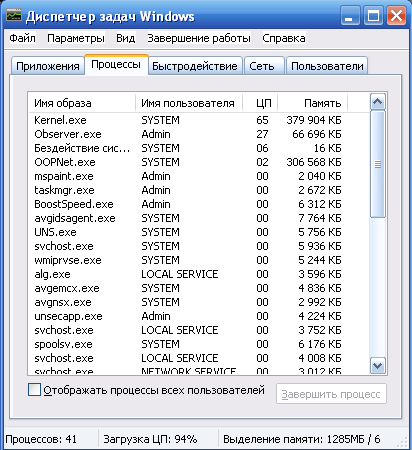Click the CPU value 27

262,134
